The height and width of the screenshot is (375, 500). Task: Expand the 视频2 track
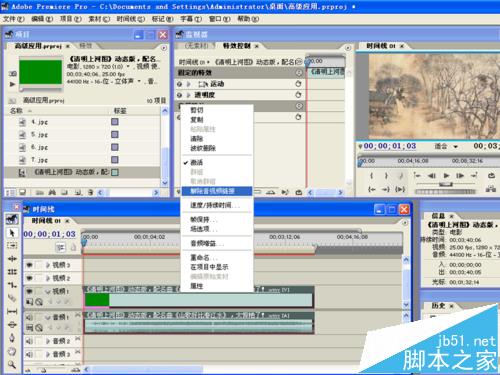coord(48,278)
